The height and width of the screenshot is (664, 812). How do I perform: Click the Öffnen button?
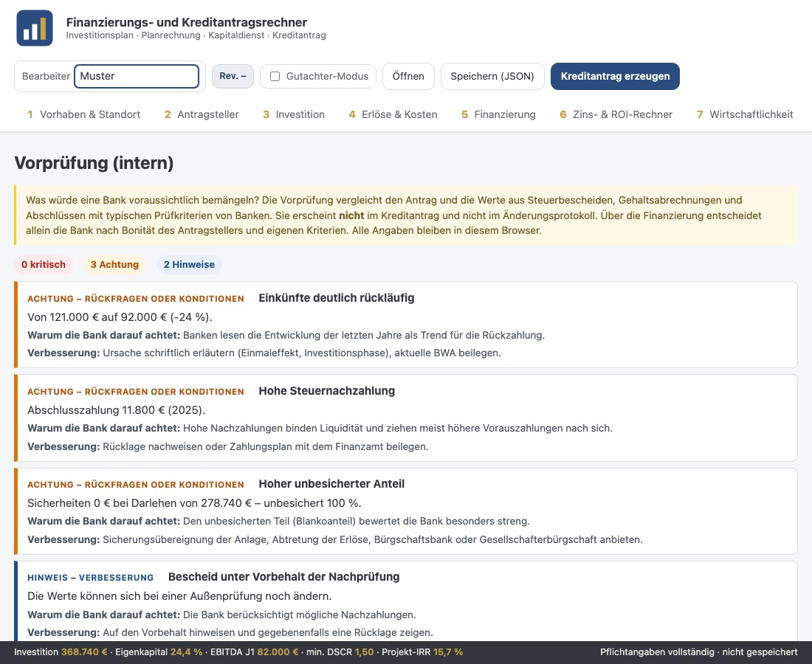point(408,77)
